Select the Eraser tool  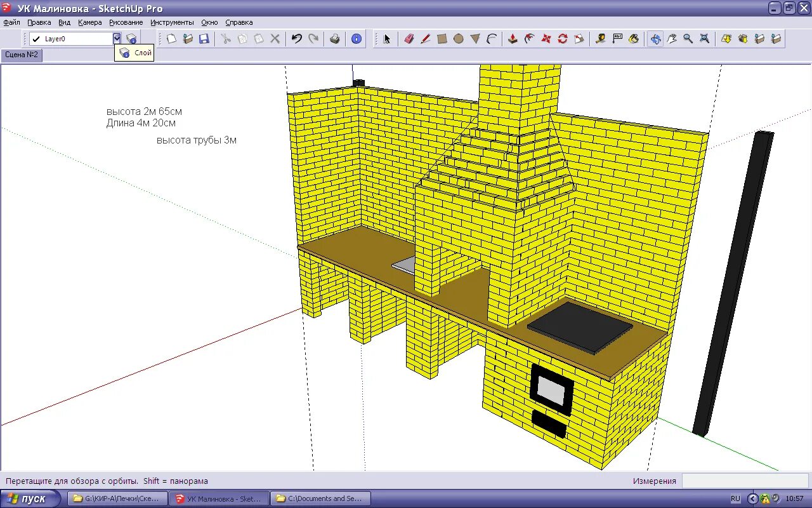(409, 39)
